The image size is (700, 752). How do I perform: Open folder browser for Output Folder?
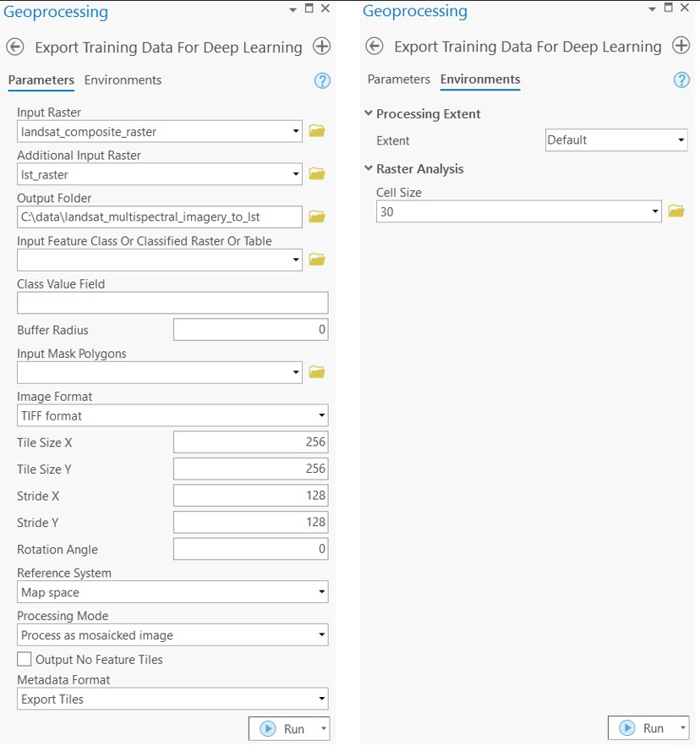pyautogui.click(x=317, y=217)
